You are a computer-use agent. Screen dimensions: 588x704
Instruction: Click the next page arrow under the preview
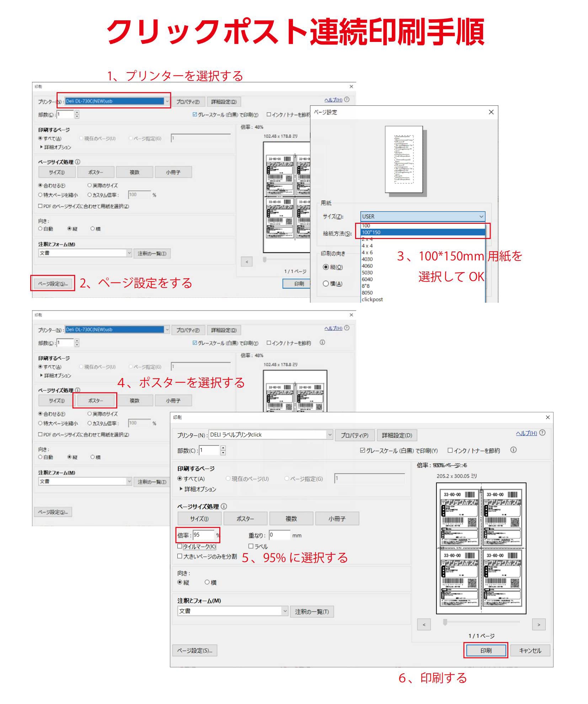[539, 625]
